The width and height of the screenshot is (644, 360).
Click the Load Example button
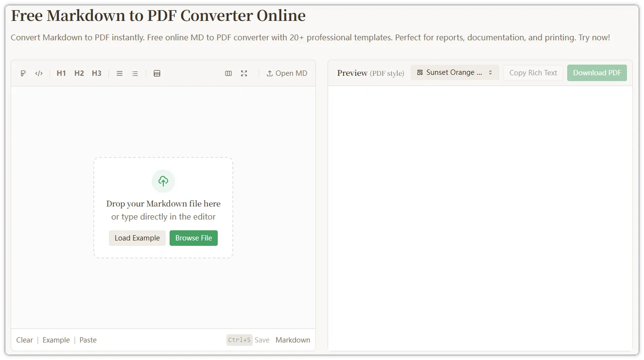point(137,238)
